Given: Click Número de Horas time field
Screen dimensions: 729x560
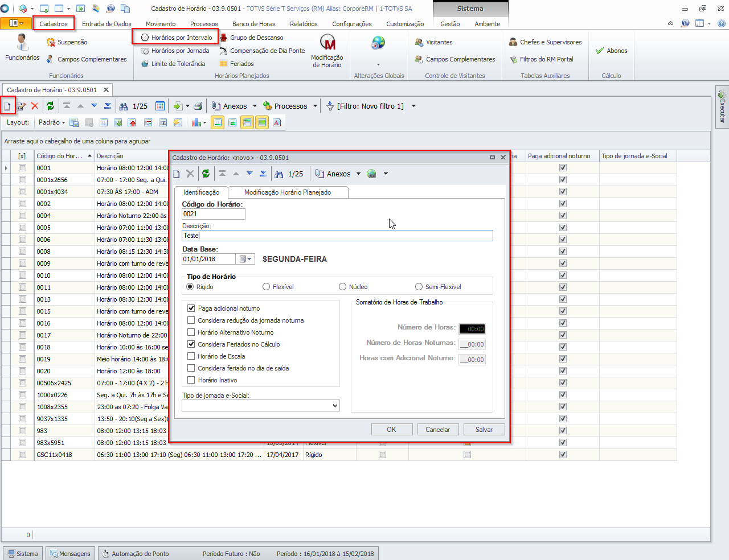Looking at the screenshot, I should (x=472, y=329).
